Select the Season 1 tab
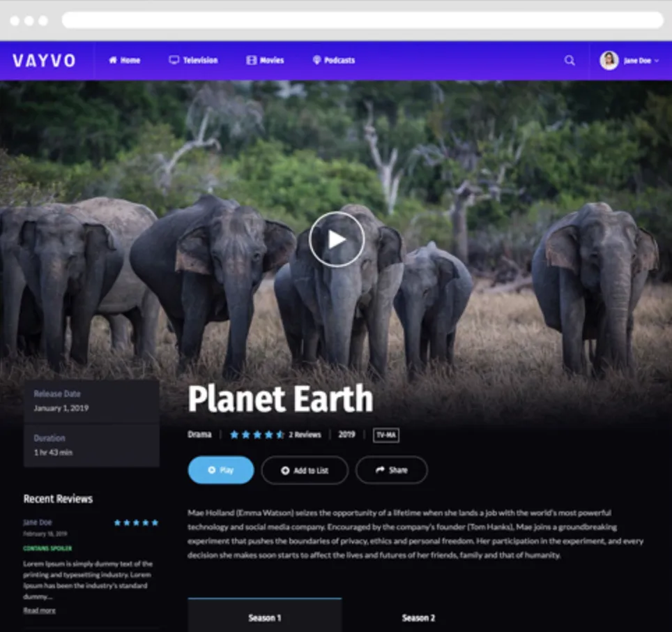672x632 pixels. pos(265,615)
